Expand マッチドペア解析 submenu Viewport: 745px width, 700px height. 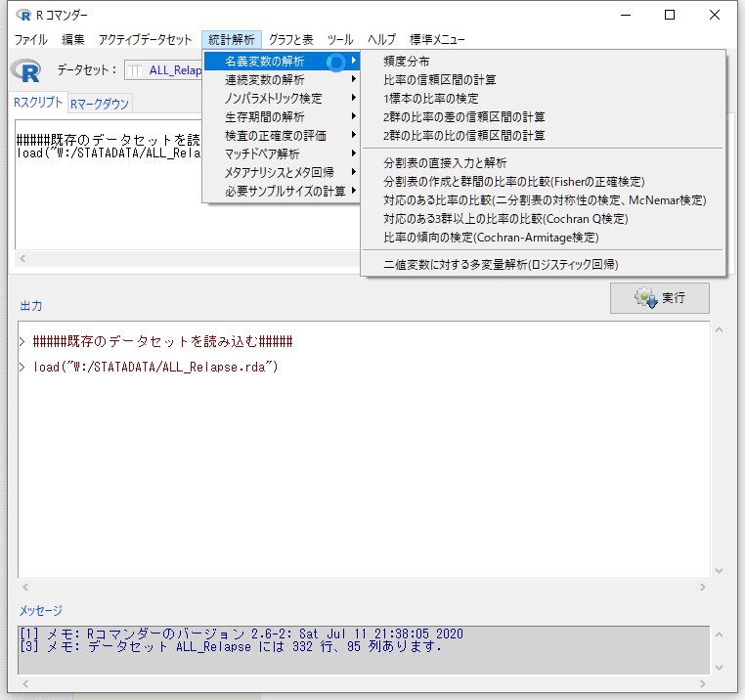click(x=282, y=153)
